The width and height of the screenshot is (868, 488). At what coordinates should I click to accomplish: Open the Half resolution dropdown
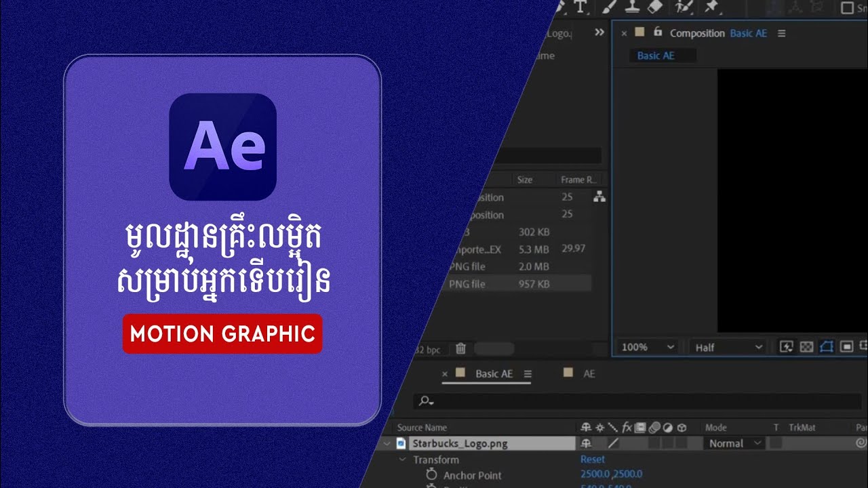point(728,347)
